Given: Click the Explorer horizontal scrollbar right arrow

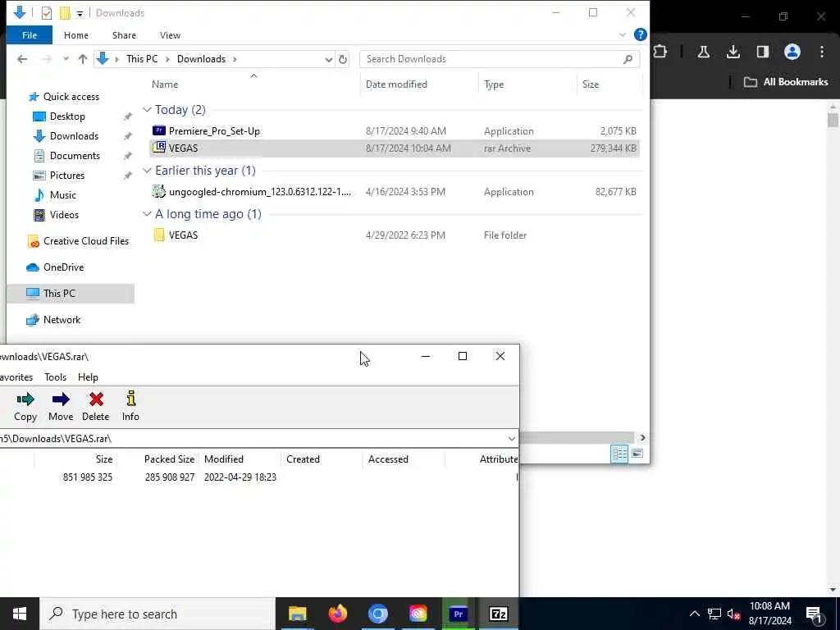Looking at the screenshot, I should click(x=642, y=438).
